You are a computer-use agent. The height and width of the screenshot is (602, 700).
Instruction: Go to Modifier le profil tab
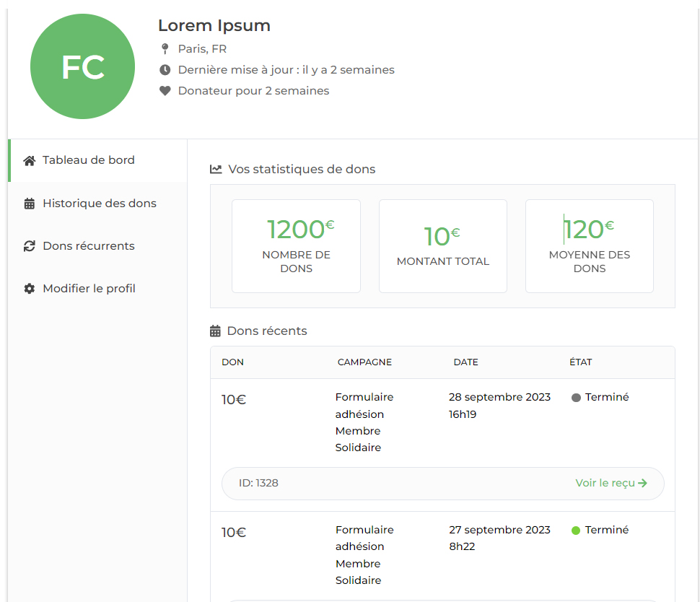[x=97, y=289]
